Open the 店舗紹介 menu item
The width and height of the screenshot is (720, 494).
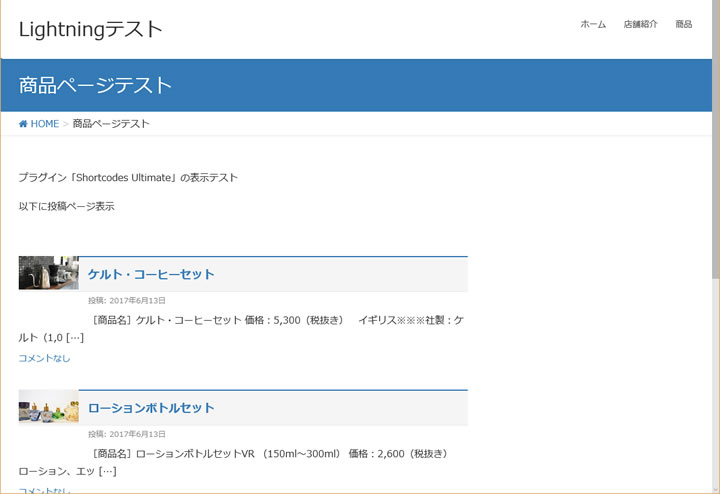640,24
